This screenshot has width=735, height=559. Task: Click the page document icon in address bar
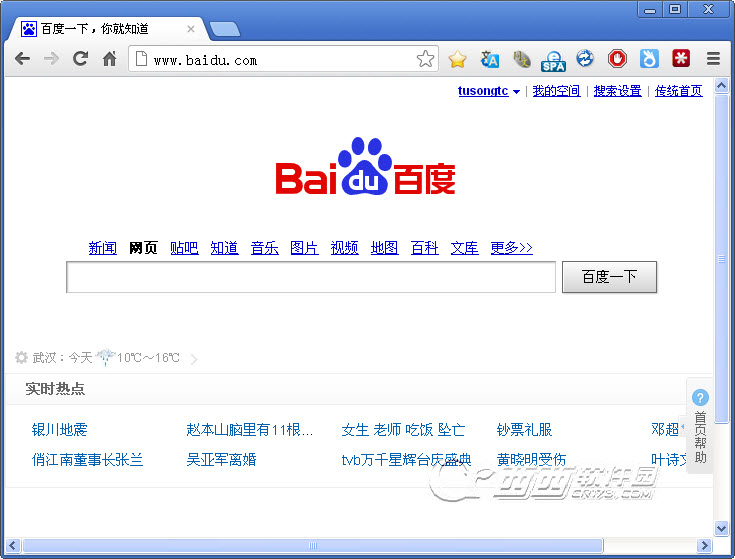coord(141,59)
